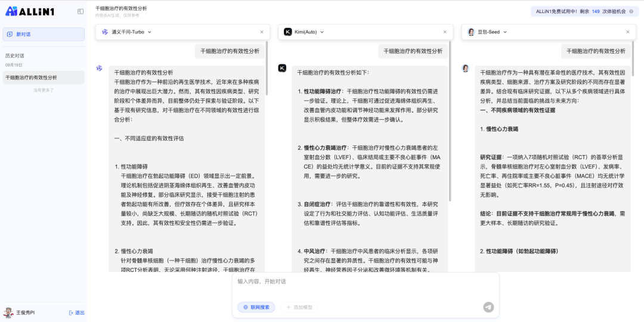Start a new chat with 新对话
This screenshot has width=644, height=322.
point(44,34)
